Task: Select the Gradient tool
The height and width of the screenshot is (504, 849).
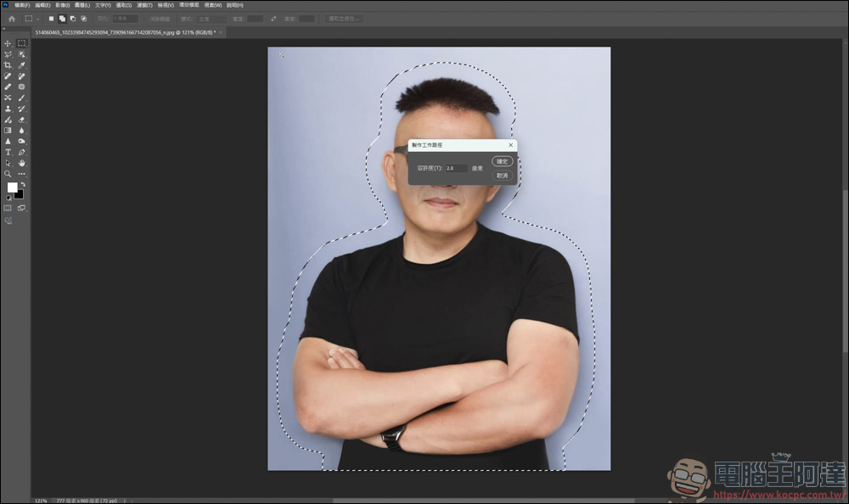Action: [8, 131]
